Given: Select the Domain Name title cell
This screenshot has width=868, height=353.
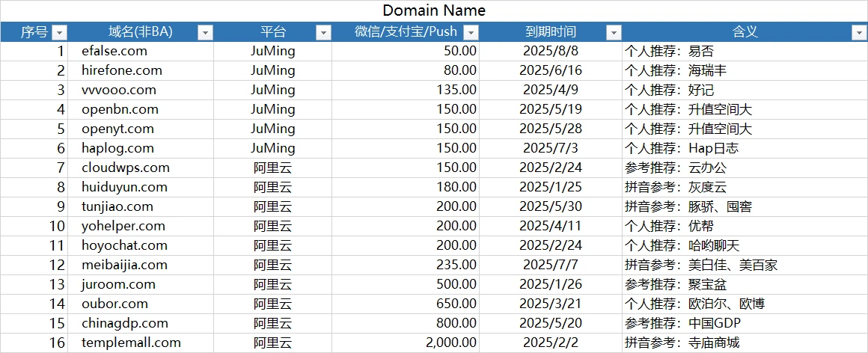Looking at the screenshot, I should [434, 10].
